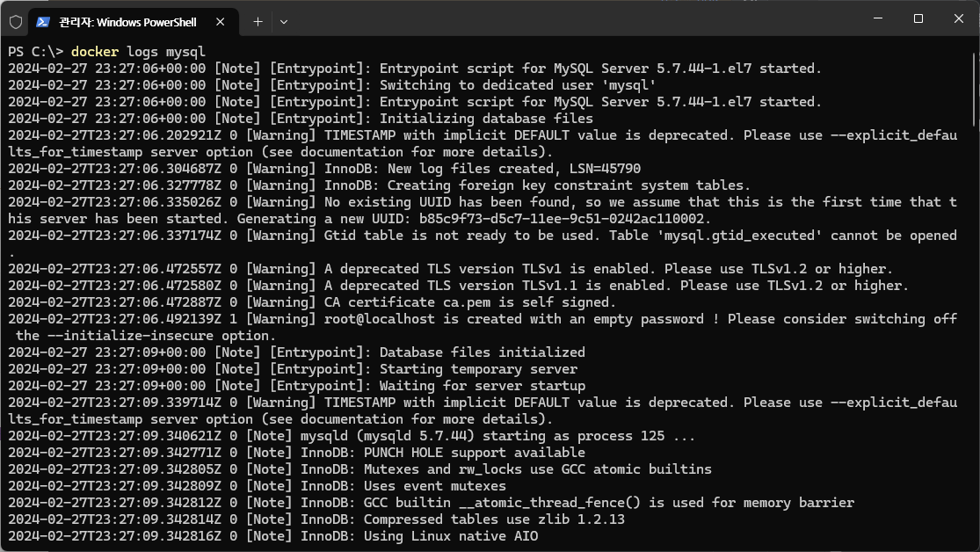
Task: Click 'Using Linux native AIO' text
Action: point(451,536)
